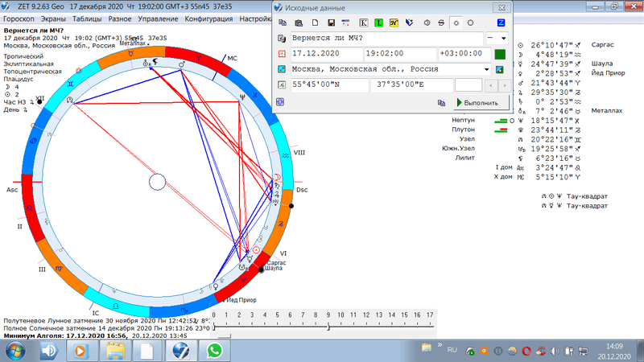Open the Таблицы menu

[x=86, y=18]
